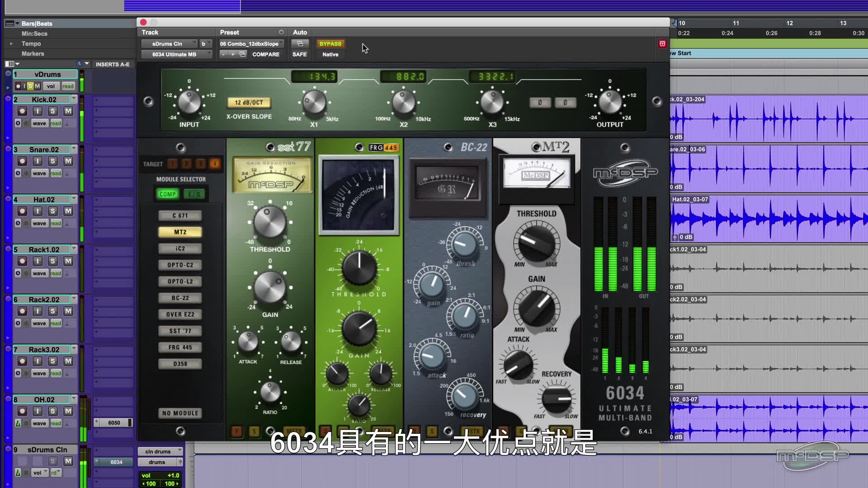Image resolution: width=868 pixels, height=488 pixels.
Task: Mute the sDrums Cln track
Action: click(68, 461)
